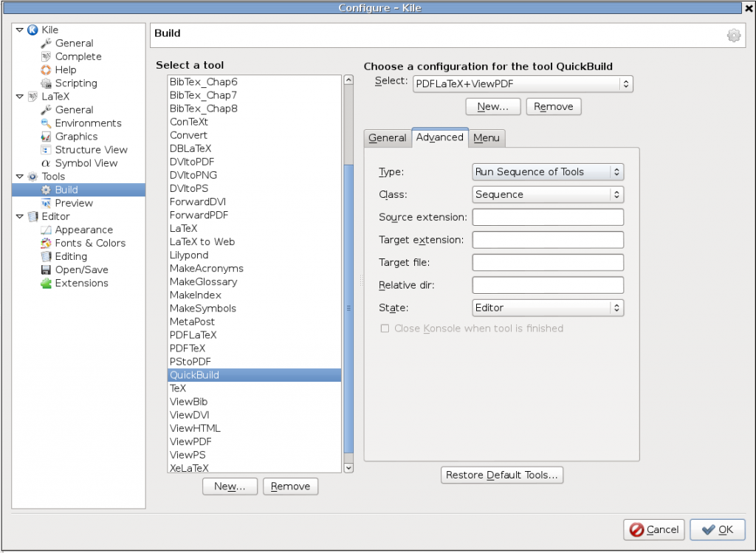Viewport: 756px width, 553px height.
Task: Click the Tools gear icon
Action: point(32,176)
